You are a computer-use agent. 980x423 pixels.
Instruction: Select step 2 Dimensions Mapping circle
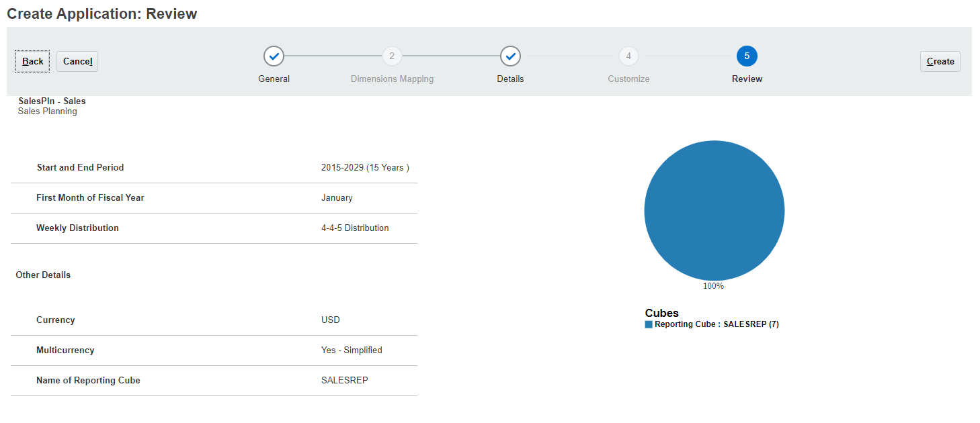pyautogui.click(x=392, y=56)
